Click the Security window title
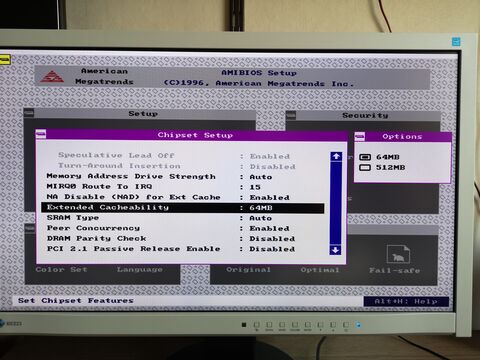 pos(365,115)
